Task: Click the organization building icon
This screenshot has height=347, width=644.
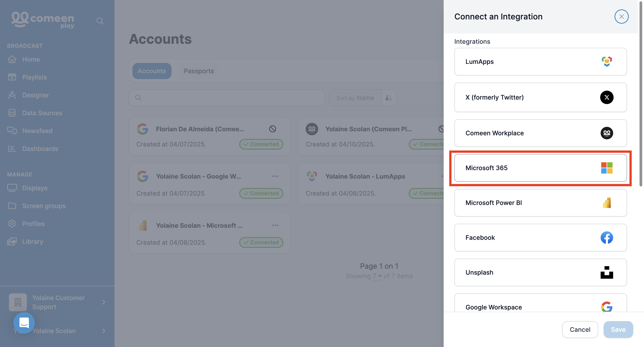Action: (18, 302)
